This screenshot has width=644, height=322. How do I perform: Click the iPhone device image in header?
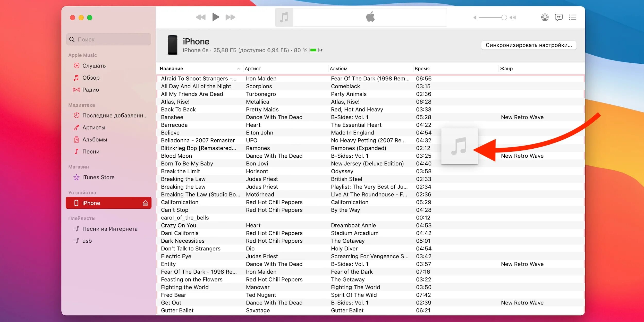(x=172, y=45)
